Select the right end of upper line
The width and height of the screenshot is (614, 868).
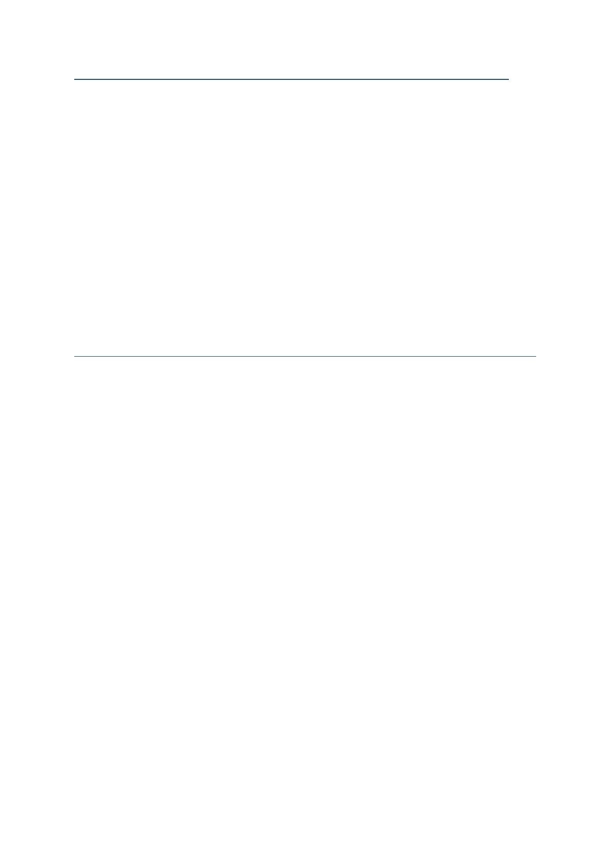click(508, 79)
